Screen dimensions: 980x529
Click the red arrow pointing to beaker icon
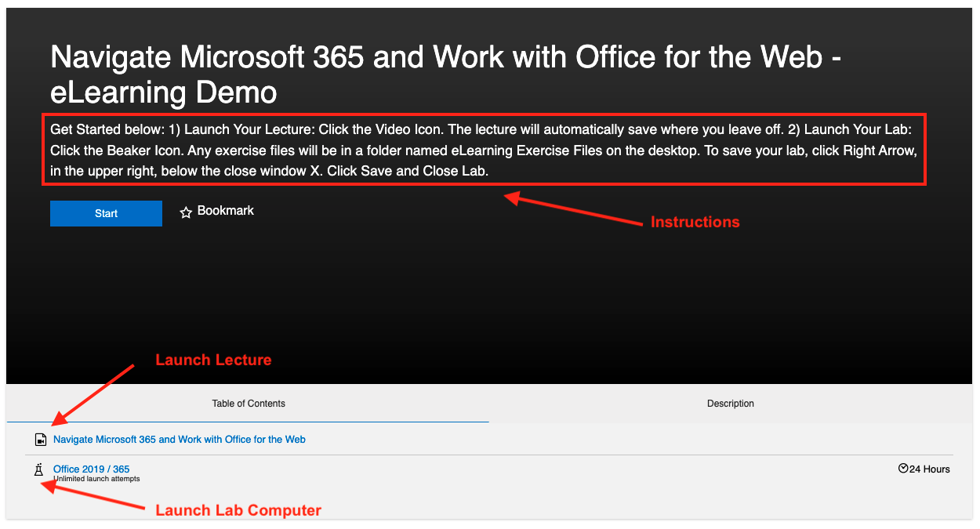(x=93, y=498)
